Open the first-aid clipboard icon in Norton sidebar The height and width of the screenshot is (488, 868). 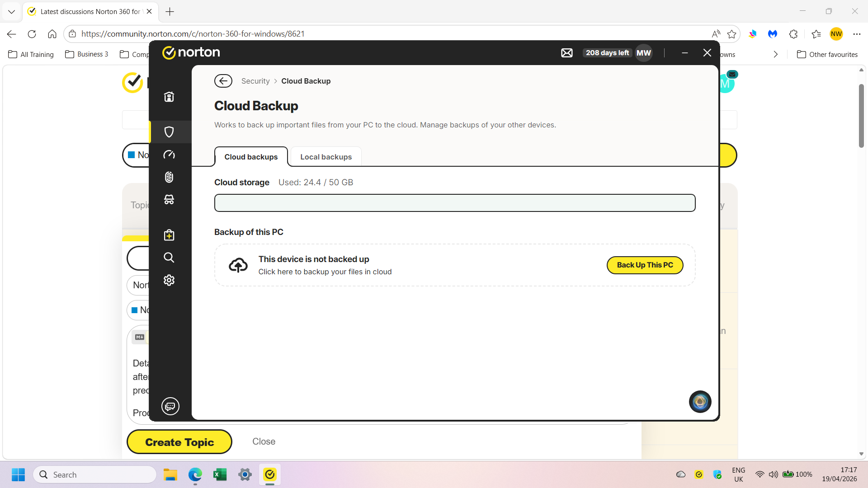169,235
